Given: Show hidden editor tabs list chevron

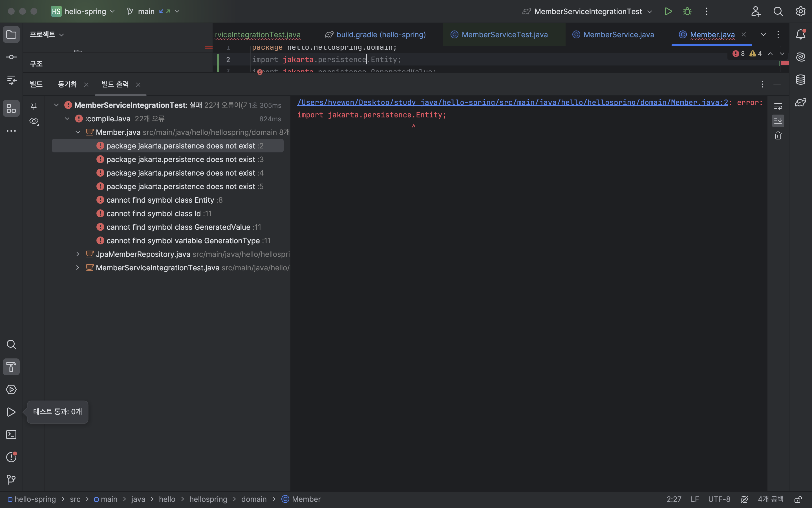Looking at the screenshot, I should click(763, 34).
